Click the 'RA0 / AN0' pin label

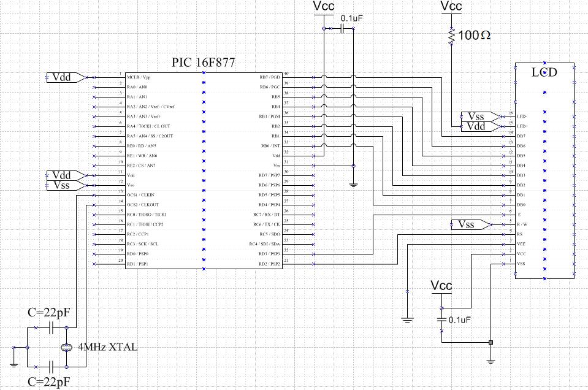coord(137,87)
